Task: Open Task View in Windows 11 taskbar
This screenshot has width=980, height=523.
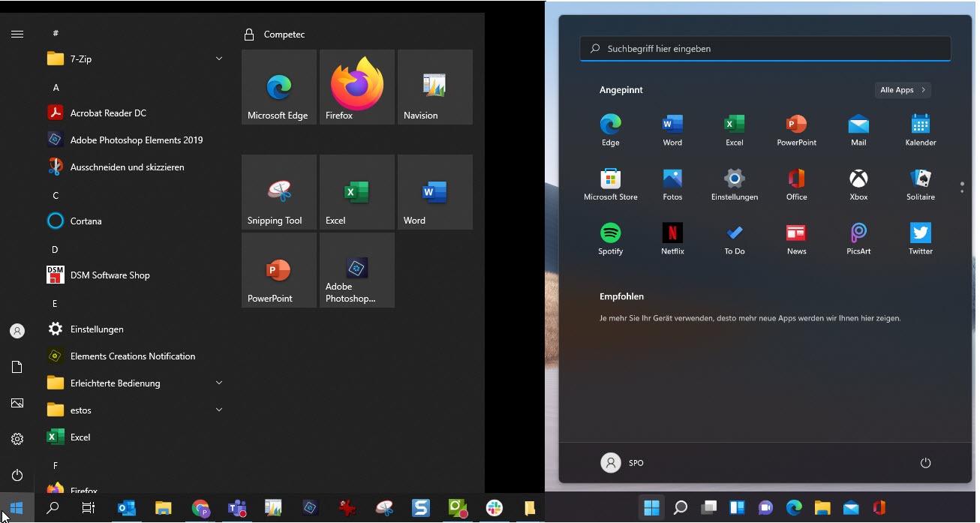Action: pos(708,508)
